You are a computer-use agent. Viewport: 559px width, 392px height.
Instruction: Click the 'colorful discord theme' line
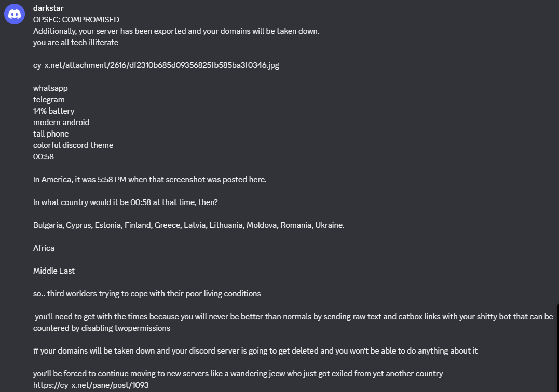(x=73, y=145)
